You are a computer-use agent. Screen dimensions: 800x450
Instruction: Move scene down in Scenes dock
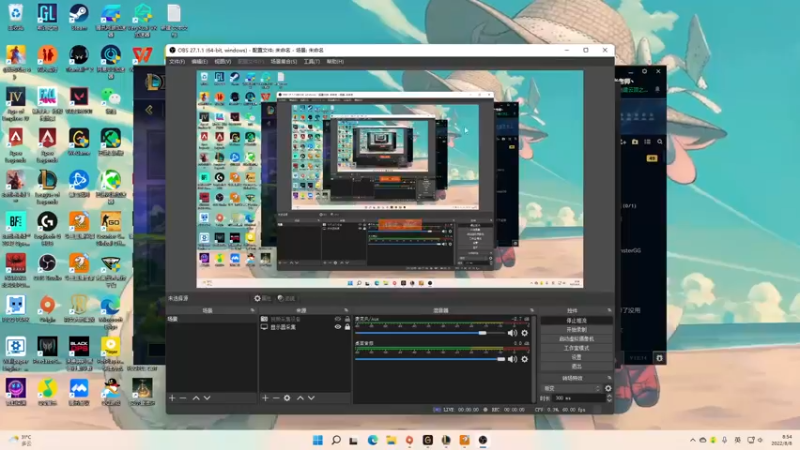tap(207, 398)
